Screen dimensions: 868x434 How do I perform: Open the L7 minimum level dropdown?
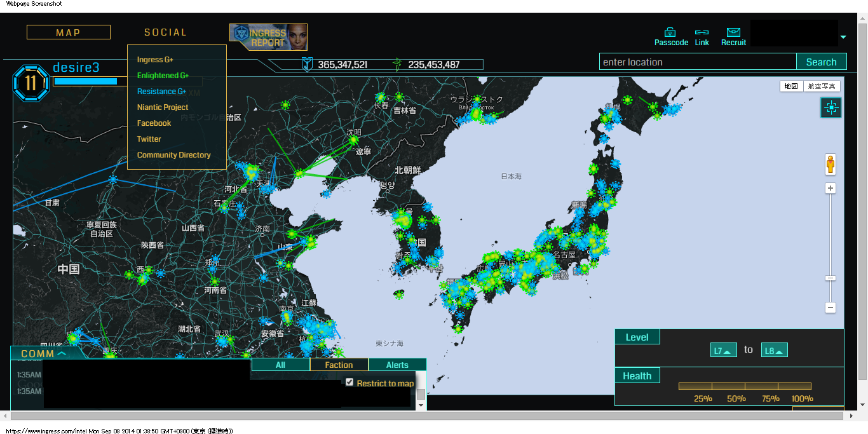coord(724,350)
